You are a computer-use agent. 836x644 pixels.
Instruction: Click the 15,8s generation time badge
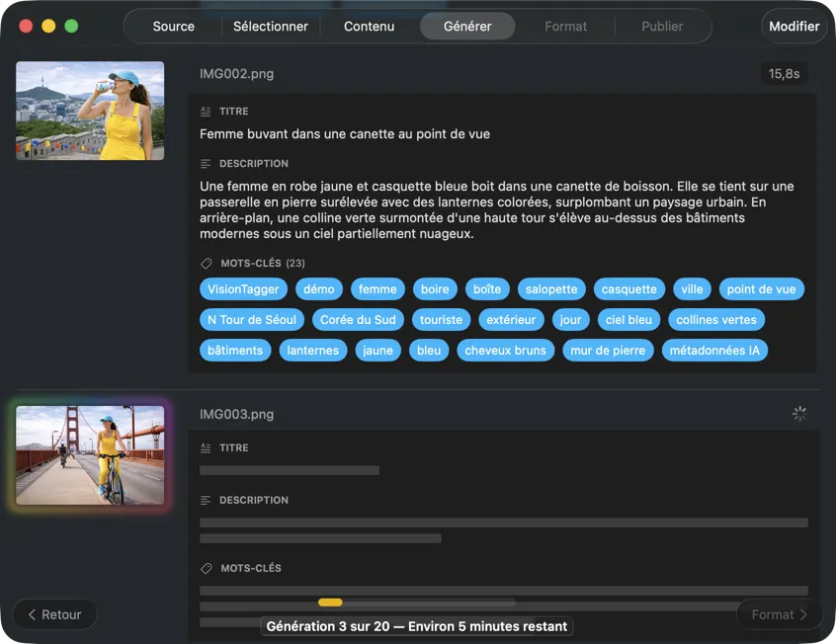click(x=784, y=74)
